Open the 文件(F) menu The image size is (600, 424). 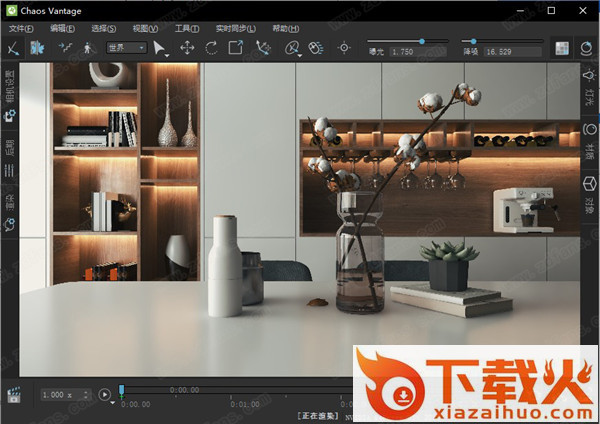[x=21, y=29]
